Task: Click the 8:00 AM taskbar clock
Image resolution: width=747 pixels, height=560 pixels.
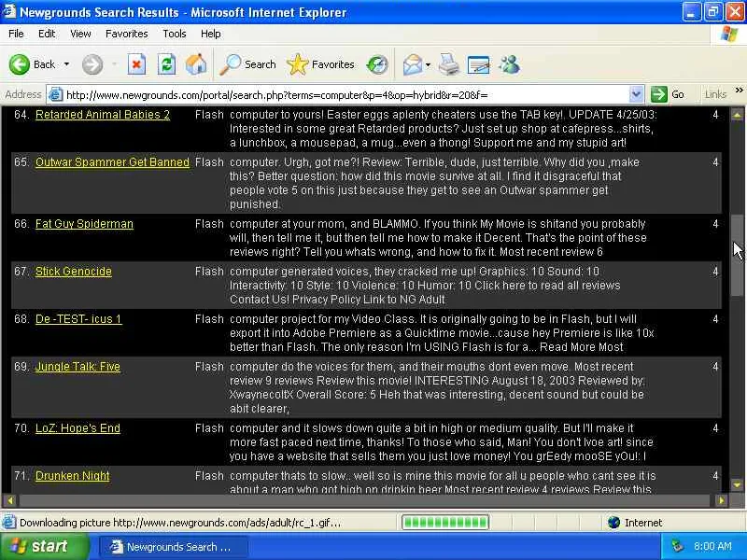Action: point(712,546)
